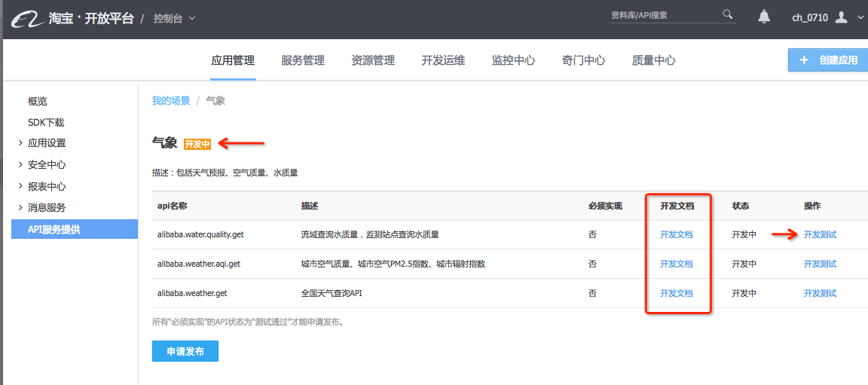The height and width of the screenshot is (385, 868).
Task: Click the 气象 breadcrumb text
Action: [x=215, y=101]
